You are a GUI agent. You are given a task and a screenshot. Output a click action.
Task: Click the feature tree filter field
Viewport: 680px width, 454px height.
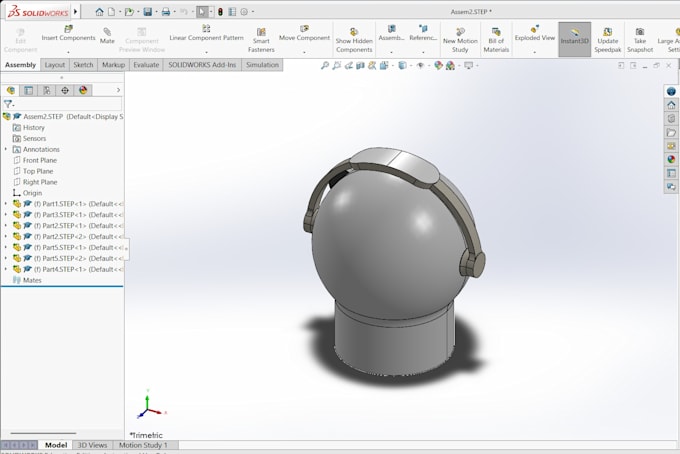(x=62, y=104)
